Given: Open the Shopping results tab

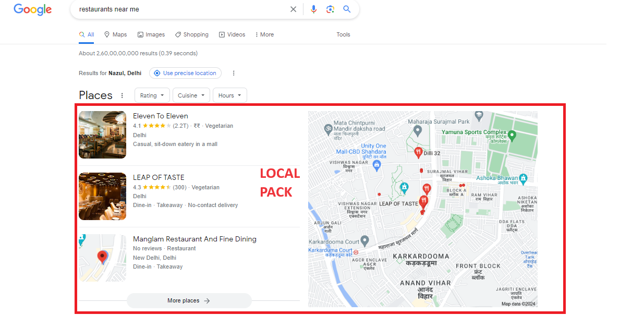Looking at the screenshot, I should [x=191, y=34].
